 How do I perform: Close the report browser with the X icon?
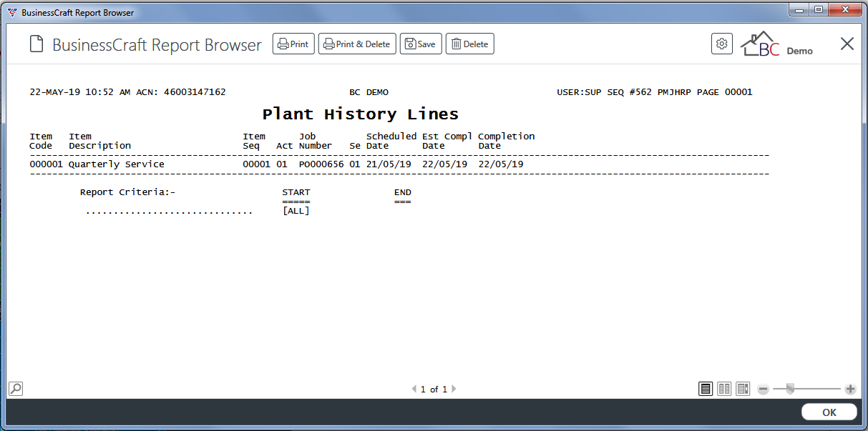click(847, 44)
